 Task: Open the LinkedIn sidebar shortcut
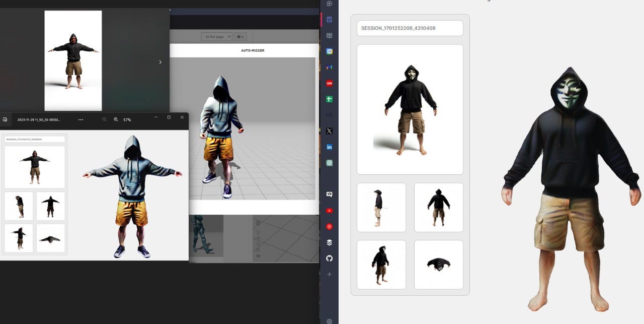click(330, 147)
